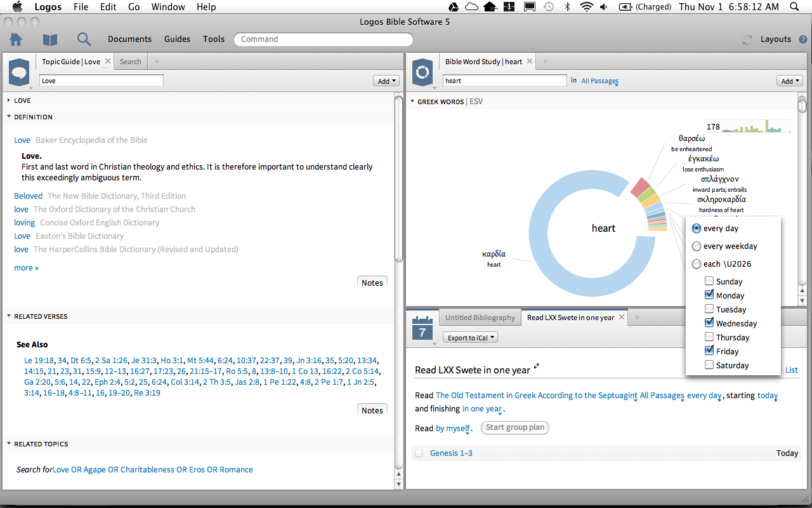Switch to the Untitled Bibliography tab

(480, 317)
